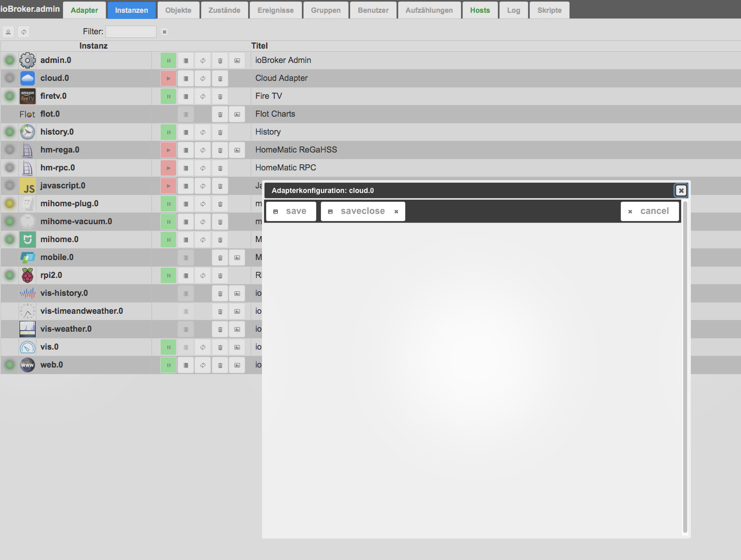Open configuration for admin.0 instance
The height and width of the screenshot is (560, 741).
click(186, 60)
